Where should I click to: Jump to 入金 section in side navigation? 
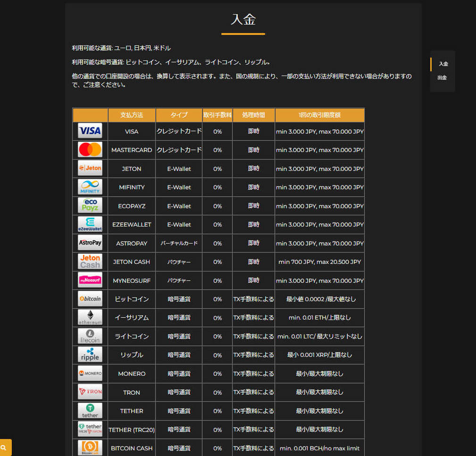pos(443,64)
